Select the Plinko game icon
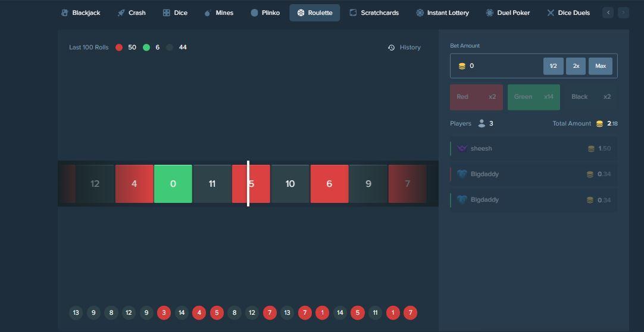The width and height of the screenshot is (644, 332). tap(255, 12)
